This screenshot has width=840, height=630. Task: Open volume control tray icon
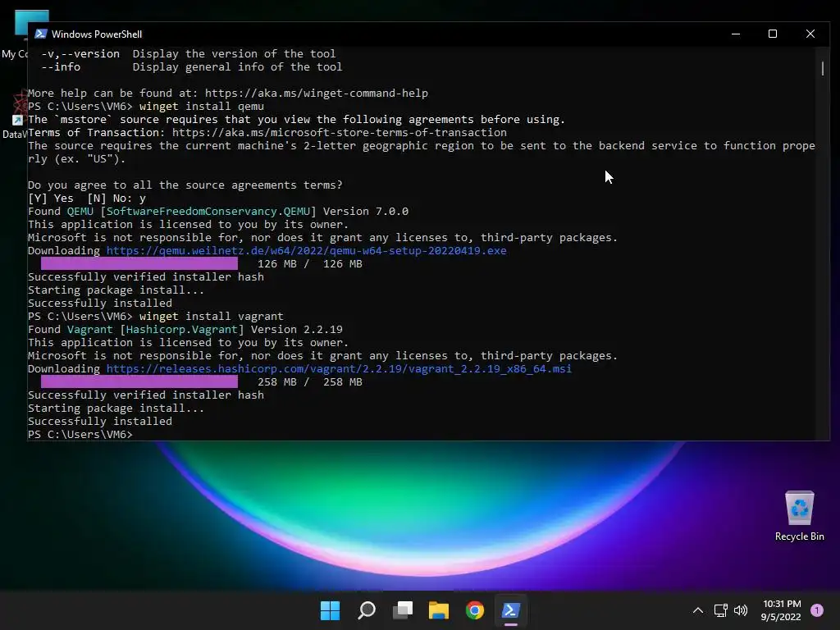(x=741, y=610)
